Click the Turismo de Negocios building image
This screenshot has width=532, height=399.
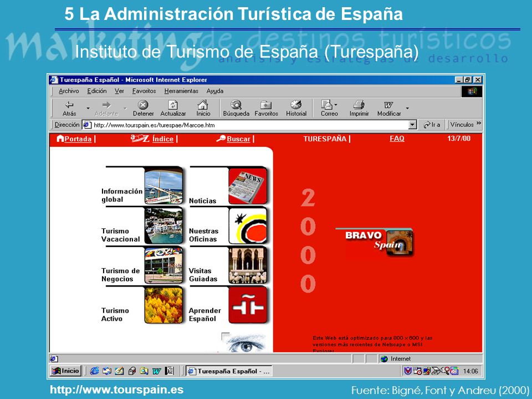(x=163, y=265)
